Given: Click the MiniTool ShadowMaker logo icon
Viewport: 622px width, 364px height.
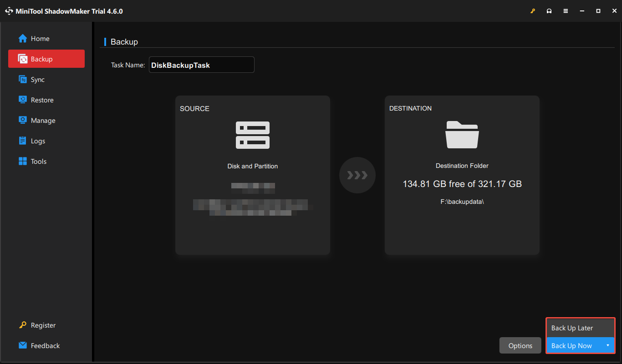Looking at the screenshot, I should click(10, 11).
